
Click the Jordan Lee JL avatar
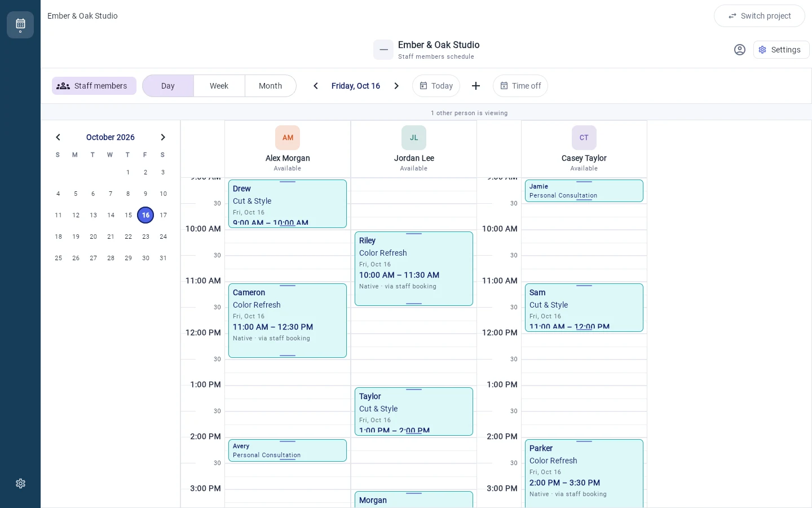[414, 138]
